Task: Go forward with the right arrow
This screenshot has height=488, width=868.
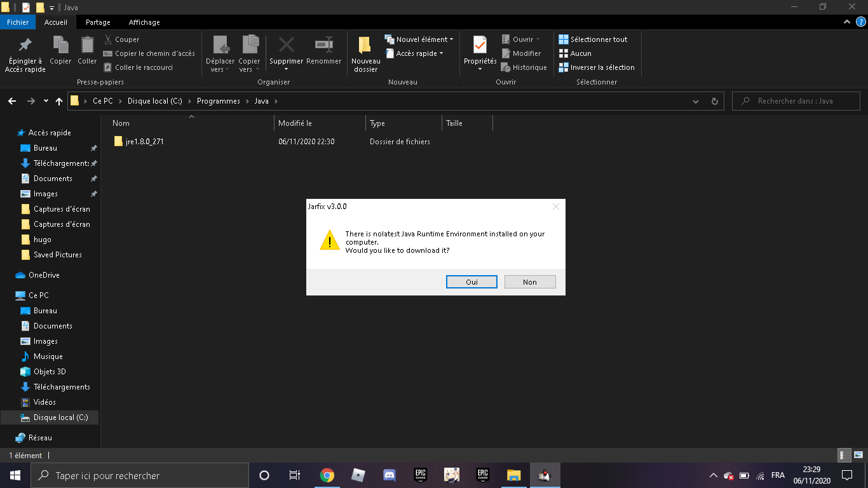Action: 31,101
